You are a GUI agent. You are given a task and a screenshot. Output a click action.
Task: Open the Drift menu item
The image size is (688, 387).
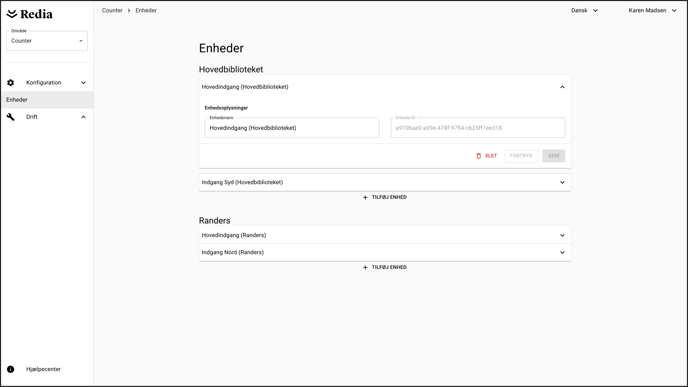(x=47, y=117)
